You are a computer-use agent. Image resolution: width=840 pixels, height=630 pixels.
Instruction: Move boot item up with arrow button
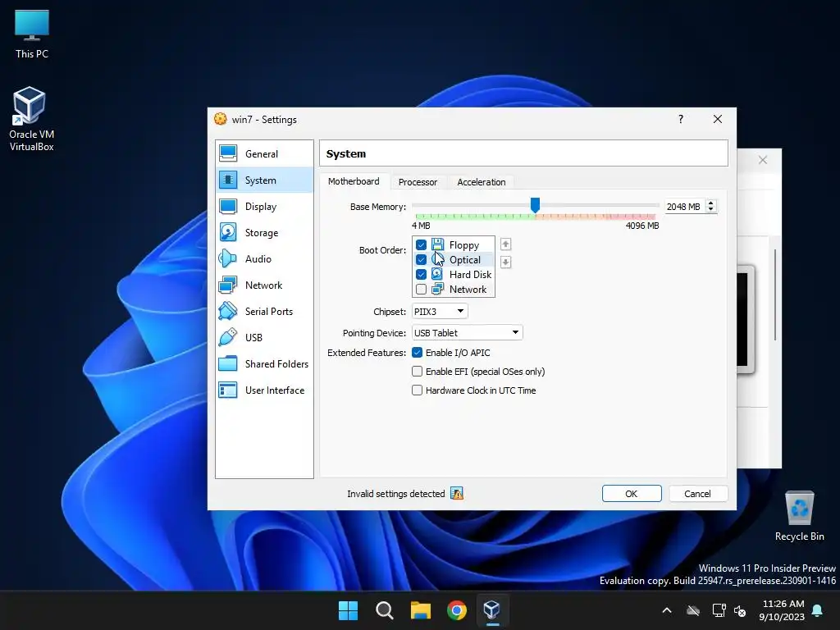click(505, 244)
